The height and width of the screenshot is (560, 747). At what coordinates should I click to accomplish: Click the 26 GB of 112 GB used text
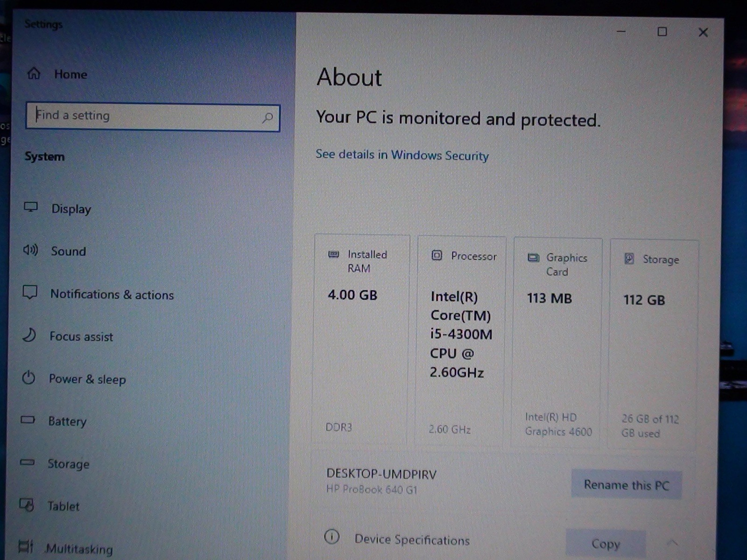(x=650, y=426)
